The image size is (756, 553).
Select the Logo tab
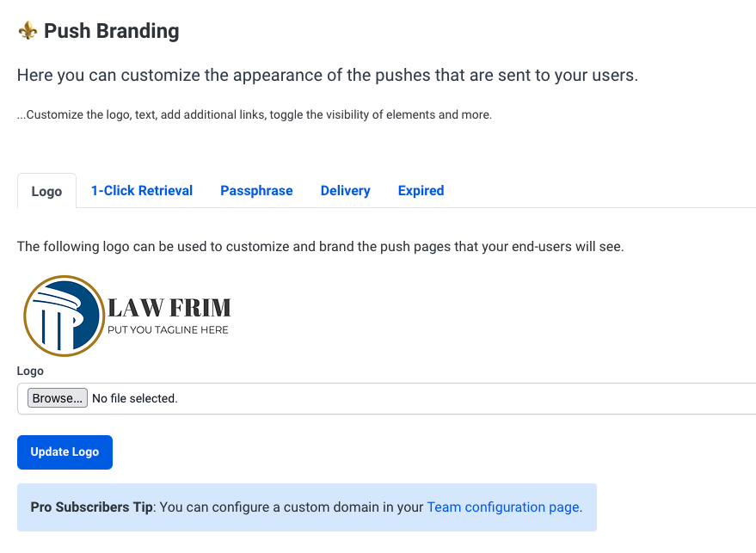46,191
